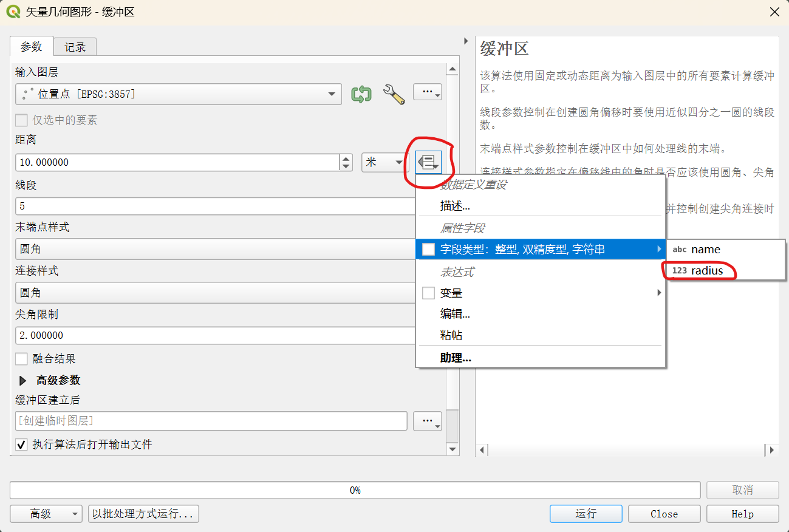Collapse help panel with the small arrow
Screen dimensions: 789x532
466,41
